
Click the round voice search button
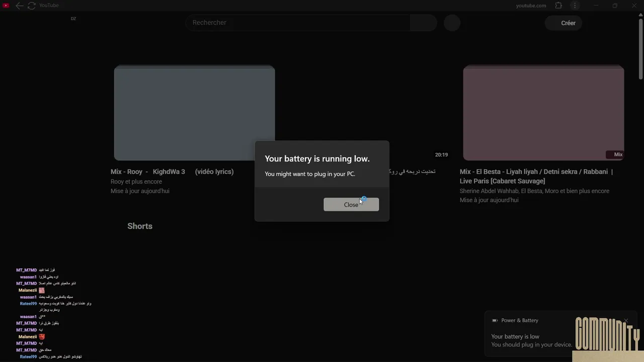452,23
